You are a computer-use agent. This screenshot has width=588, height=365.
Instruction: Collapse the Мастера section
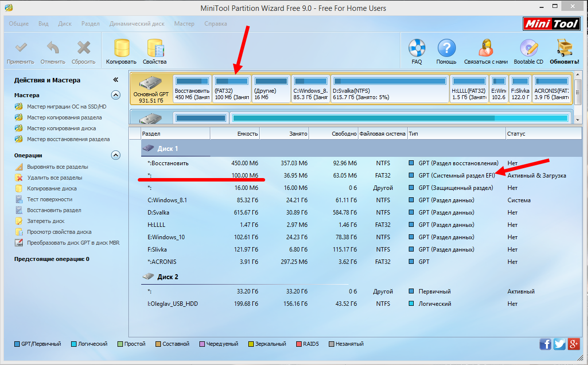click(116, 95)
